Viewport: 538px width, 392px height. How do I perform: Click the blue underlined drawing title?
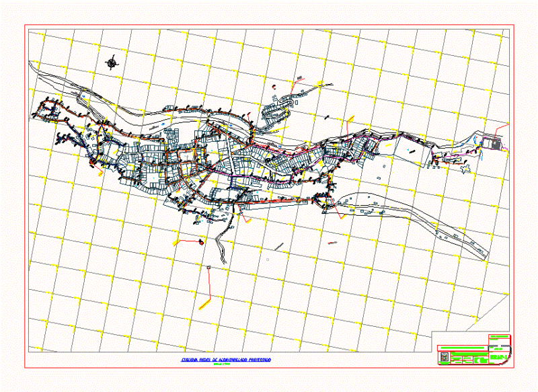[x=226, y=360]
